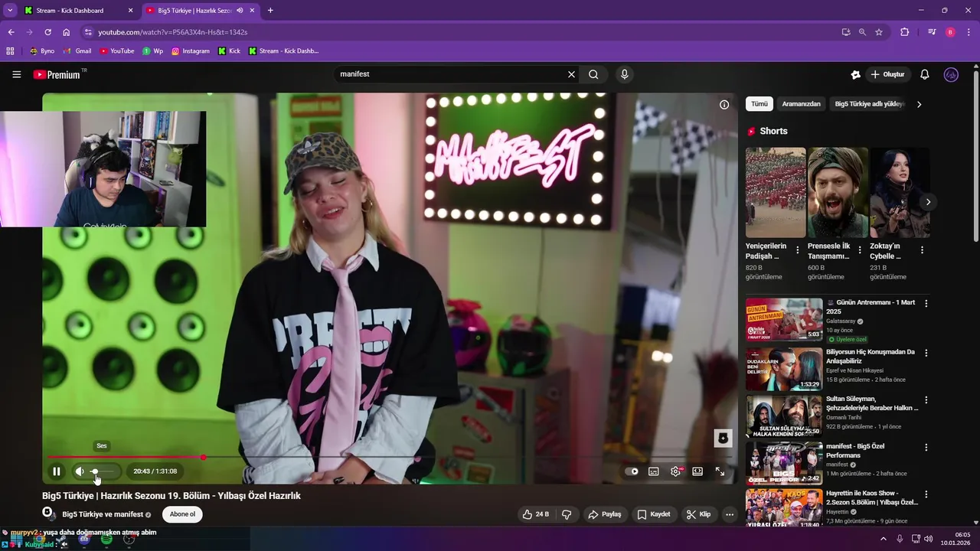This screenshot has width=980, height=551.
Task: Open the tab search dropdown arrow
Action: click(x=10, y=11)
